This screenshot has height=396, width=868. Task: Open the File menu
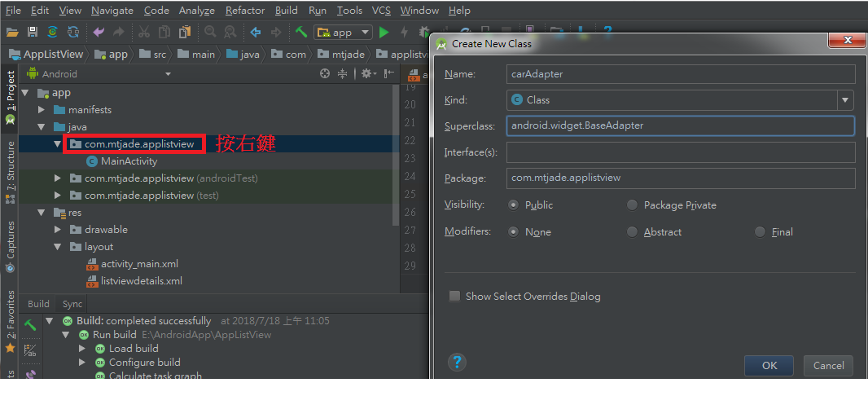pyautogui.click(x=13, y=10)
